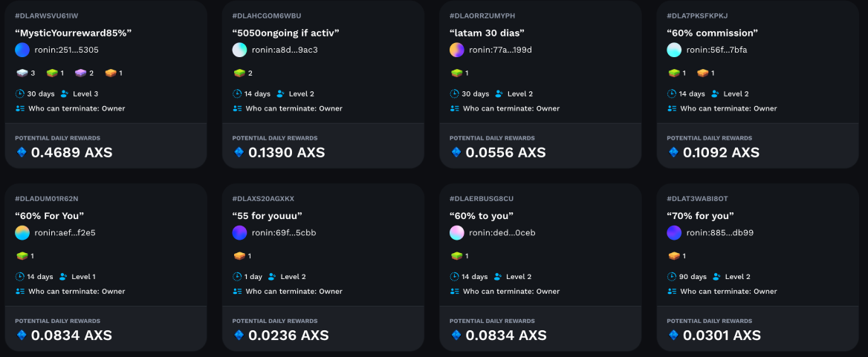This screenshot has height=357, width=868.
Task: Click the white Arctic land icon
Action: coord(22,73)
